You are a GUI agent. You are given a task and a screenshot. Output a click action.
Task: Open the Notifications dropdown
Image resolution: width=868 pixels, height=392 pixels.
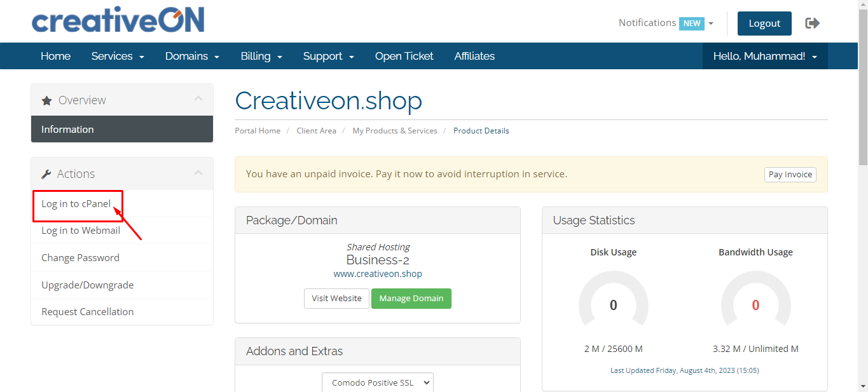[x=666, y=23]
